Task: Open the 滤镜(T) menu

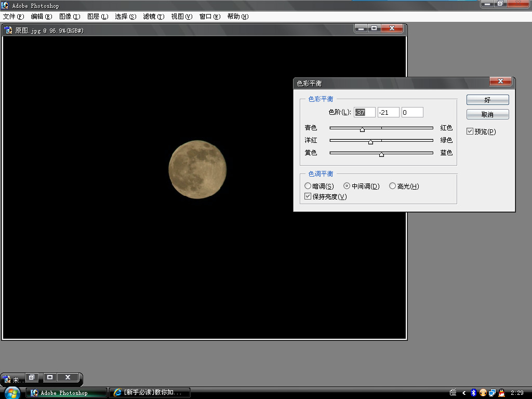Action: click(154, 17)
